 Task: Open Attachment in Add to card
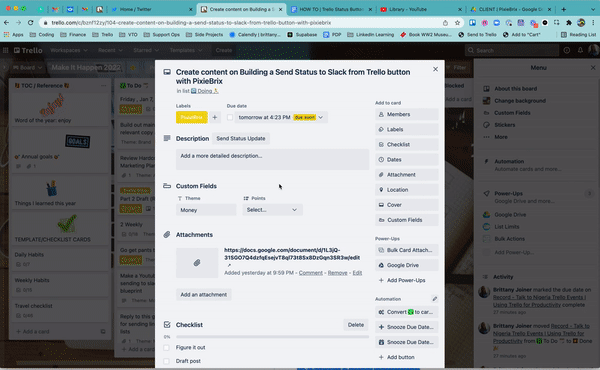point(406,174)
